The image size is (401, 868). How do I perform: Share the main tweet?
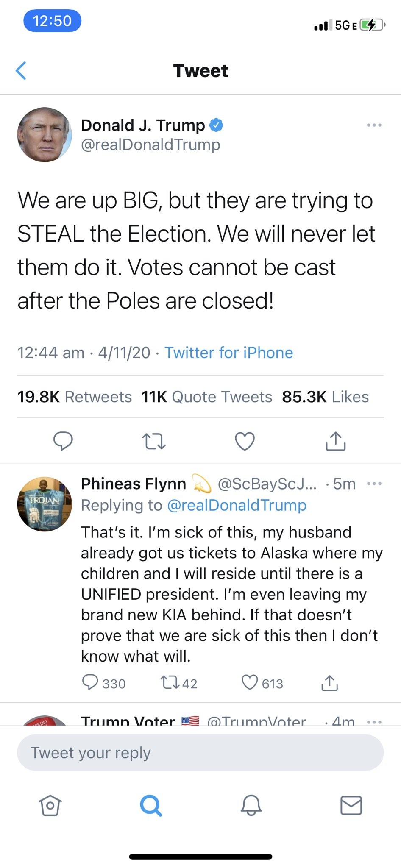[x=336, y=441]
